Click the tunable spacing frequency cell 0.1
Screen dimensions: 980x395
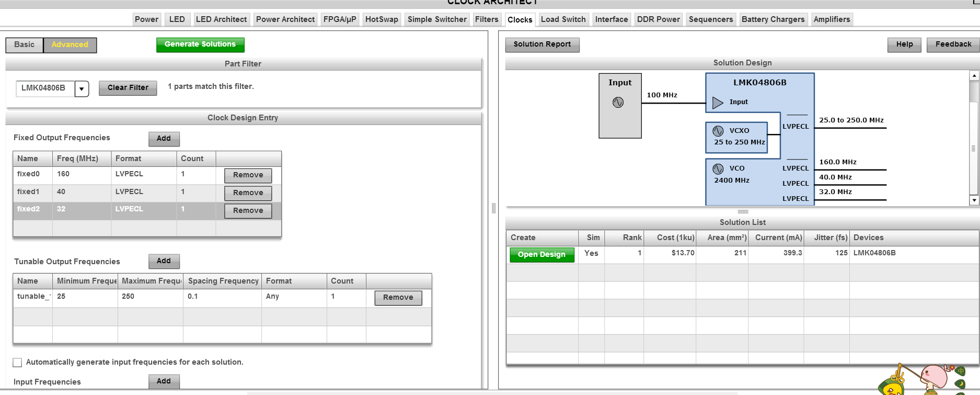(x=222, y=297)
